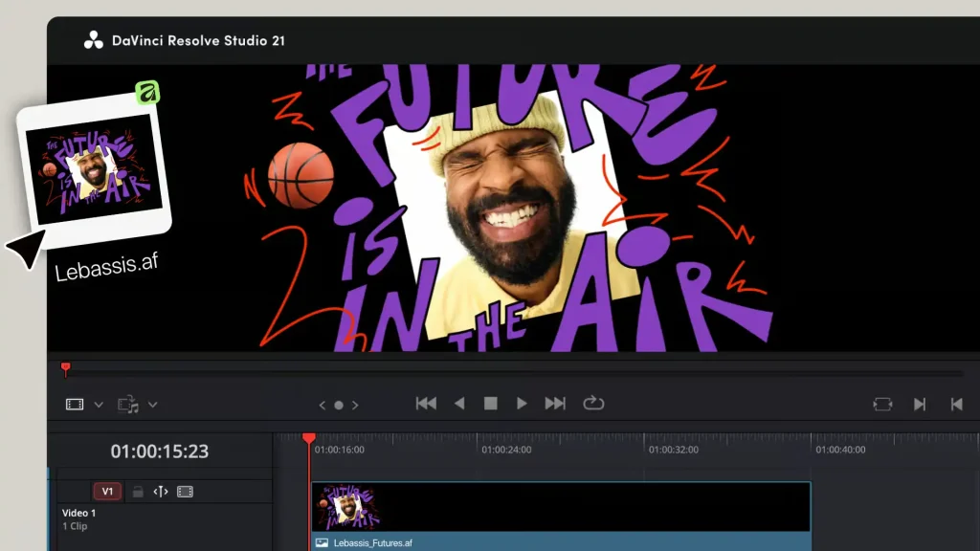980x551 pixels.
Task: Disable the Video 1 track filmstrip icon
Action: coord(185,492)
